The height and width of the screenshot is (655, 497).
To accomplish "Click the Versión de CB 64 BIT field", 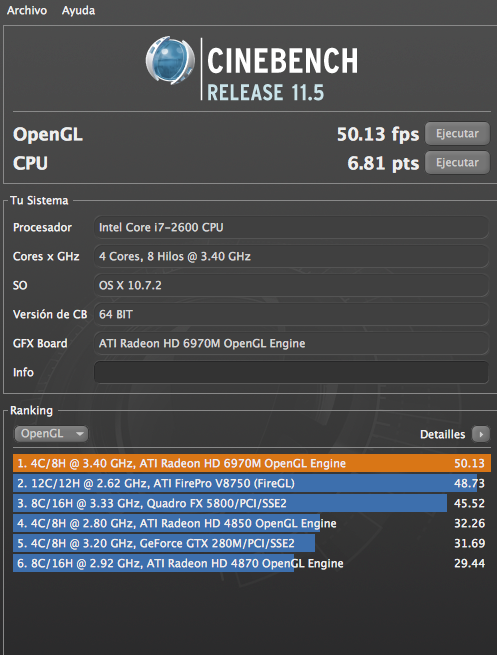I will (291, 314).
